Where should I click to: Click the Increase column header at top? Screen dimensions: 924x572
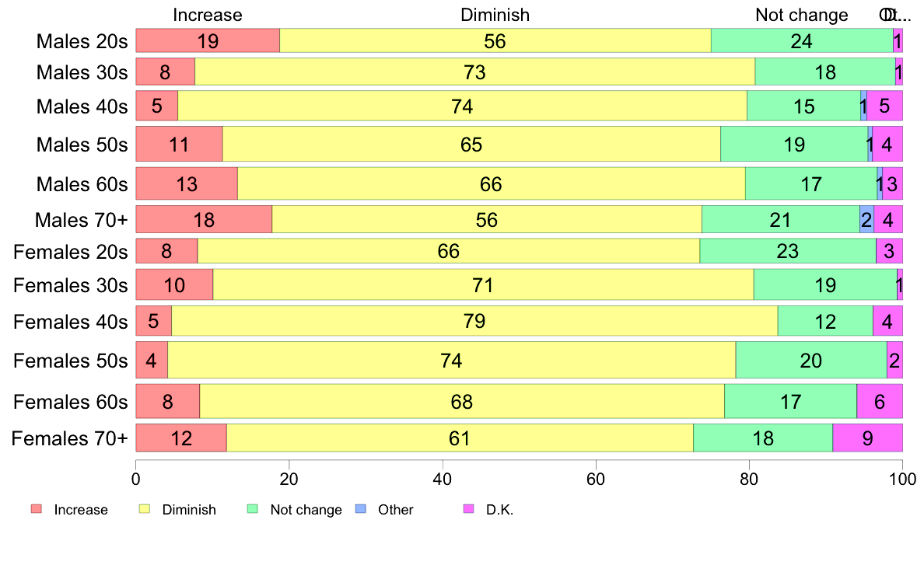pos(208,15)
